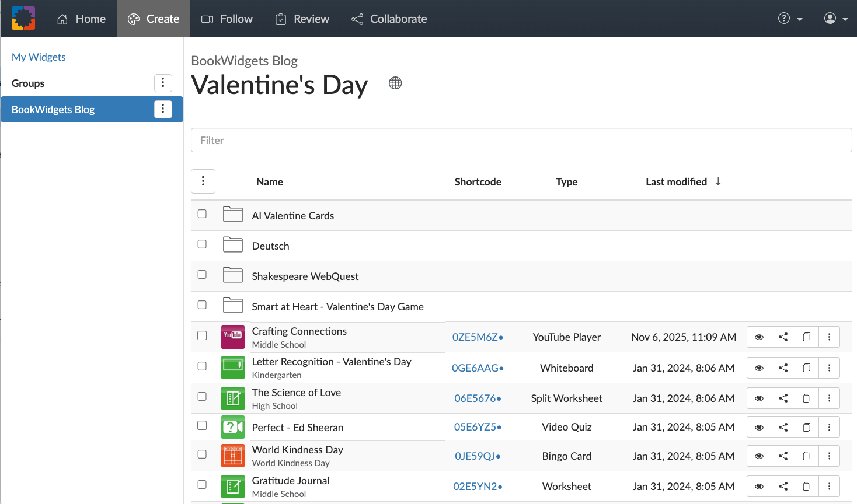Viewport: 857px width, 504px height.
Task: Preview the Crafting Connections widget
Action: [x=758, y=337]
